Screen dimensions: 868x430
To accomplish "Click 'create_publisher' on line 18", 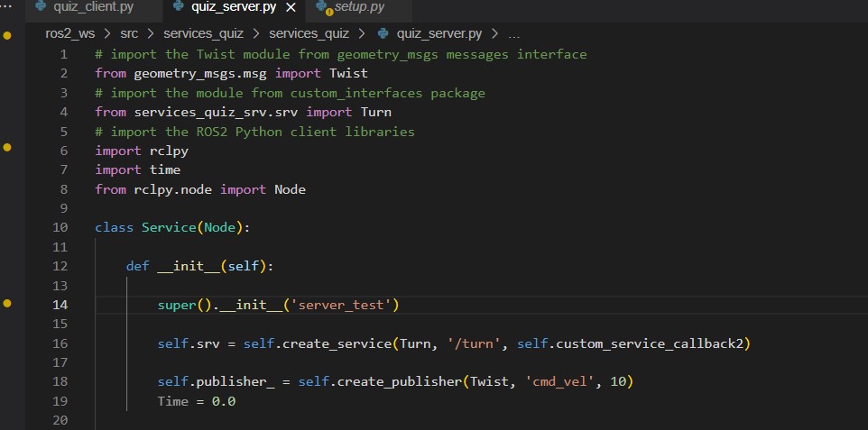I will point(400,381).
